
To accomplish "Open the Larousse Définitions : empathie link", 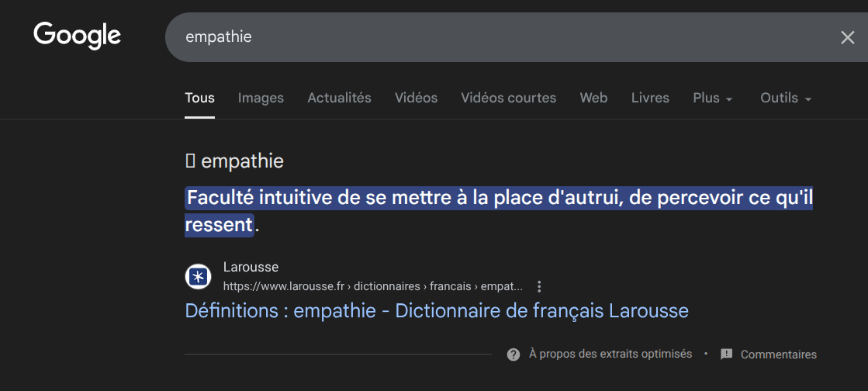I will 436,311.
